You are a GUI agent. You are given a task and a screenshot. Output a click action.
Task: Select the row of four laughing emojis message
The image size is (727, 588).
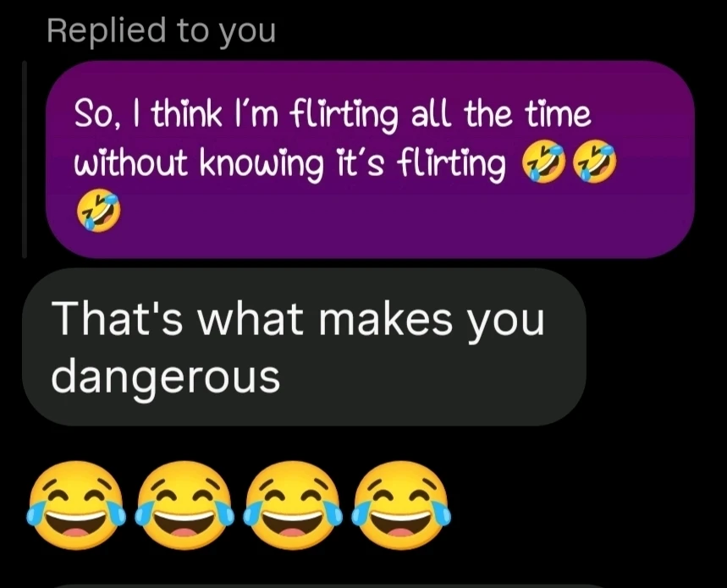pos(239,506)
